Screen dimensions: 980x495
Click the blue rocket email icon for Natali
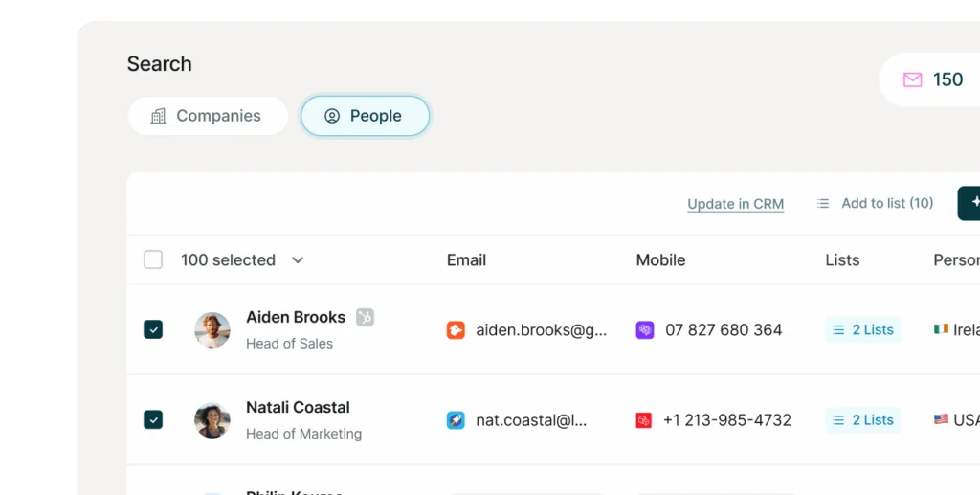tap(456, 420)
